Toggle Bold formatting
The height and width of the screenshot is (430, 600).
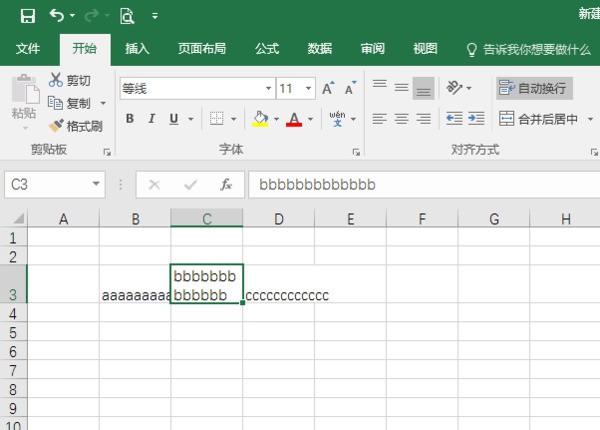[x=130, y=119]
